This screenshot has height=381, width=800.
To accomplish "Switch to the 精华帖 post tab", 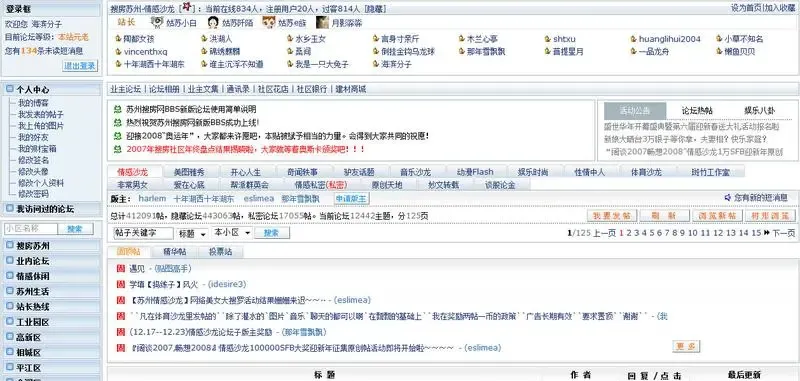I will click(174, 251).
